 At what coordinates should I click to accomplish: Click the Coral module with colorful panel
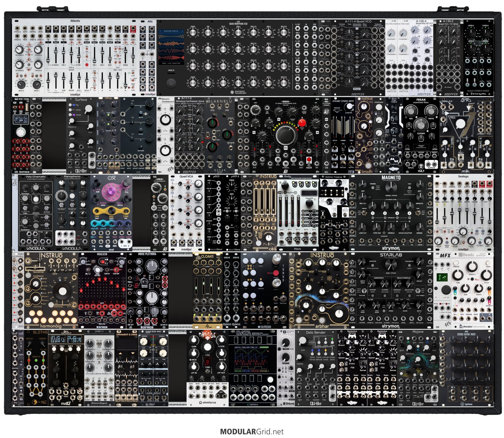[111, 213]
